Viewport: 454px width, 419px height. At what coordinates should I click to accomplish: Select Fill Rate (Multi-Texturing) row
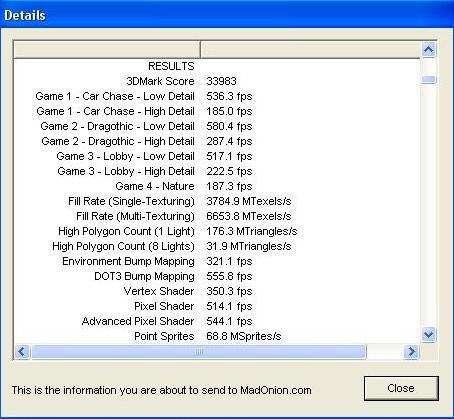(x=217, y=216)
